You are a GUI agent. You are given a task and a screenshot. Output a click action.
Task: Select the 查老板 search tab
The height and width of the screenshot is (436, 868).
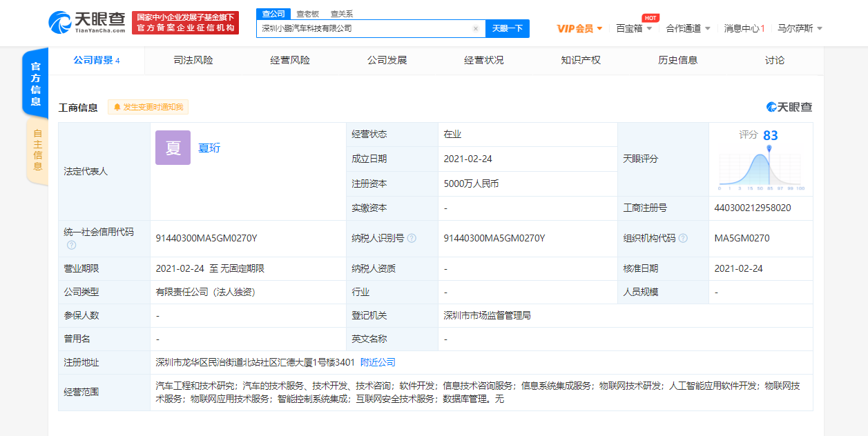point(307,14)
